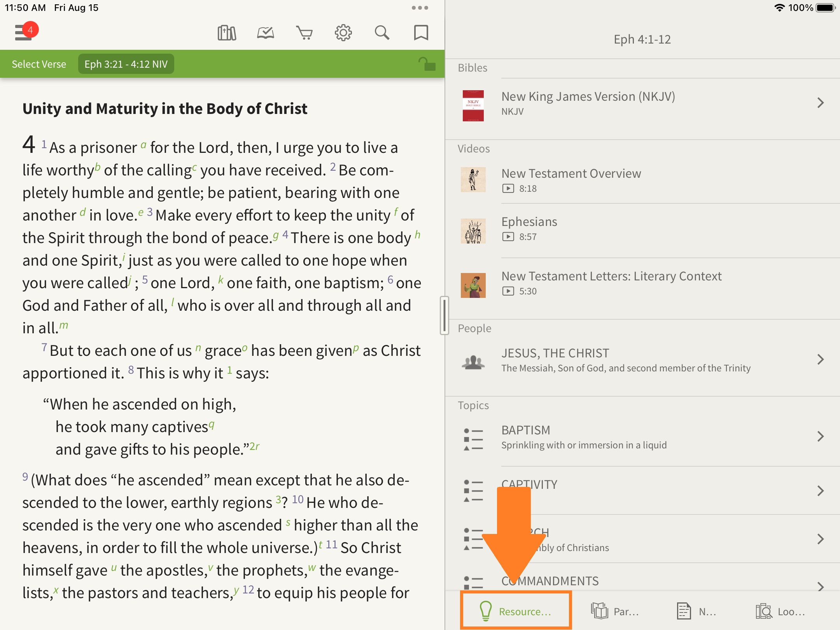This screenshot has height=630, width=840.
Task: Open the settings gear icon
Action: [343, 33]
